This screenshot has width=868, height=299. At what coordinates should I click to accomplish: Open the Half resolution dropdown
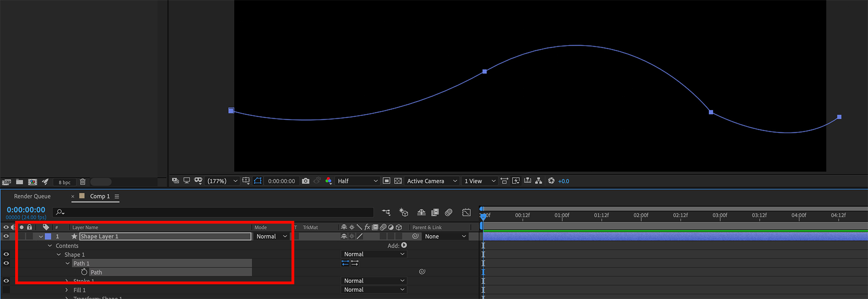[358, 181]
